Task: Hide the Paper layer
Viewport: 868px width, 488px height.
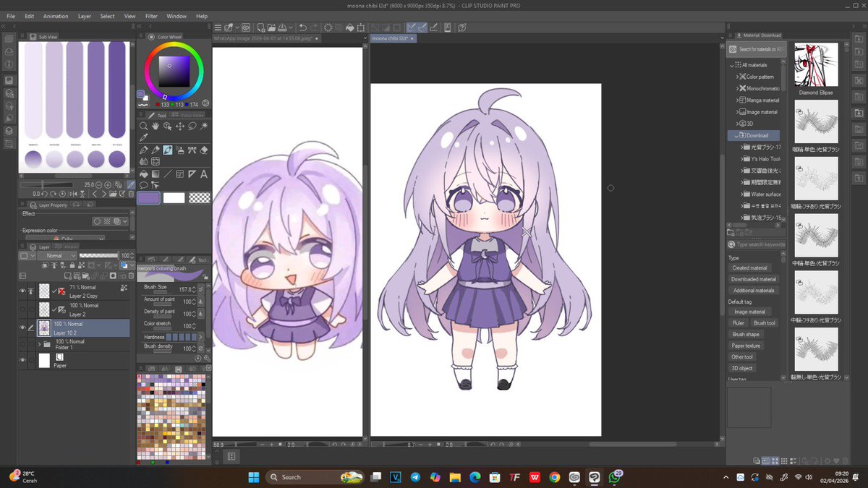Action: point(23,359)
